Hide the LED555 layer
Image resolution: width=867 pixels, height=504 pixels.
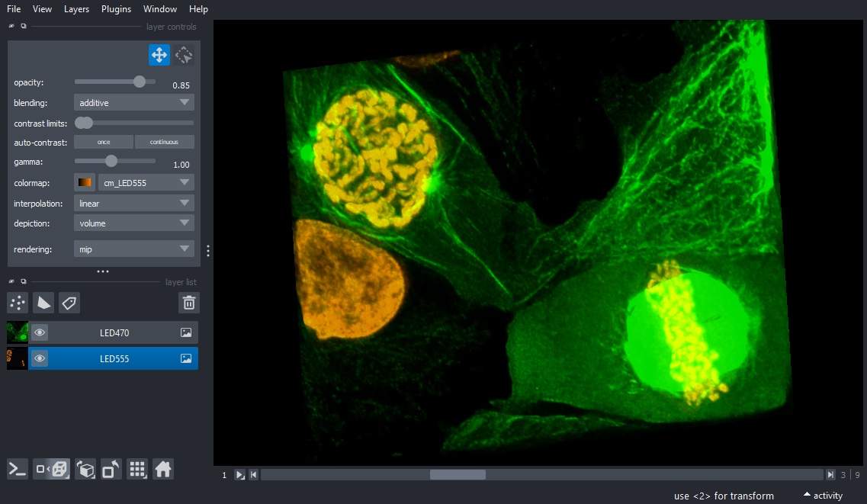pos(39,358)
